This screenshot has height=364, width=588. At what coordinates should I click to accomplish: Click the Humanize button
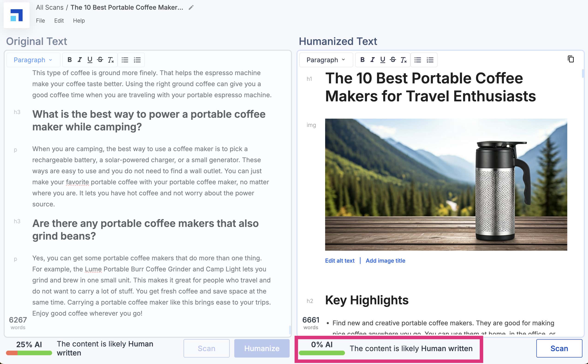coord(262,348)
